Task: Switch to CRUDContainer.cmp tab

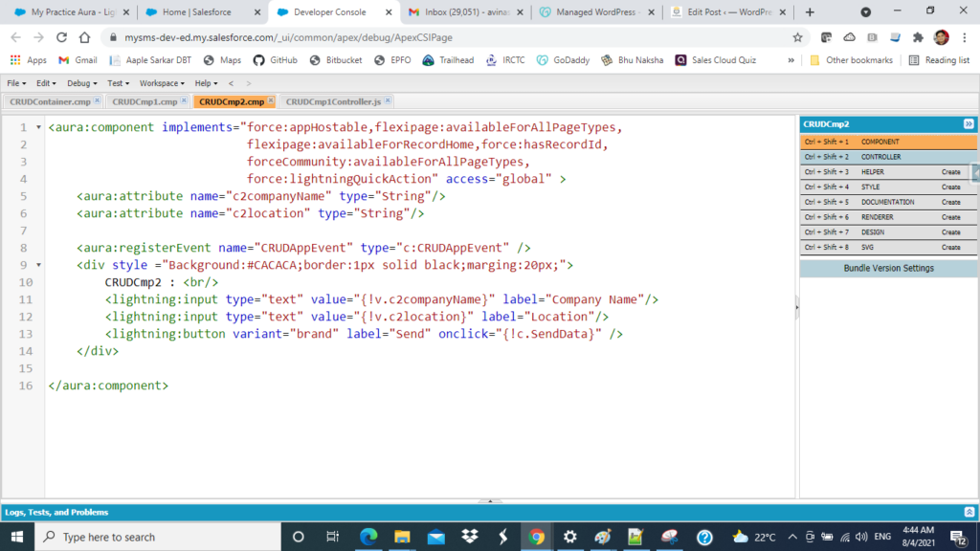Action: click(x=50, y=101)
